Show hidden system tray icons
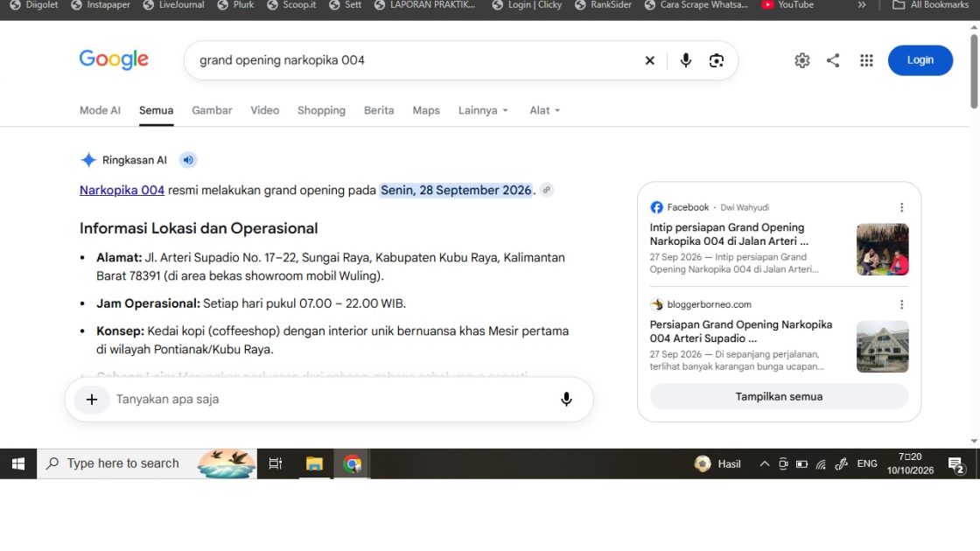 point(764,464)
